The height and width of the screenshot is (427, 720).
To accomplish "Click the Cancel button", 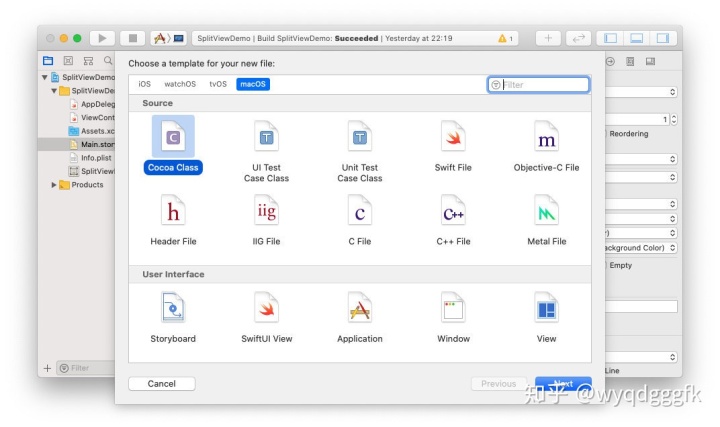I will point(162,383).
